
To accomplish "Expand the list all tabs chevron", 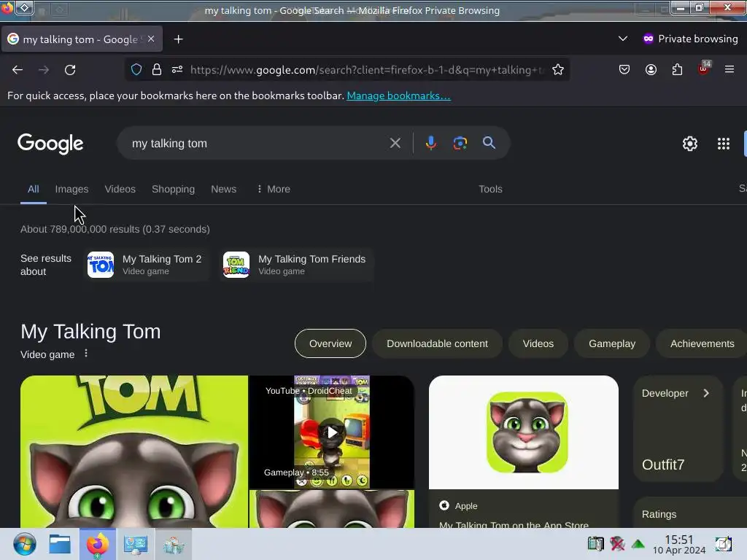I will (x=623, y=39).
